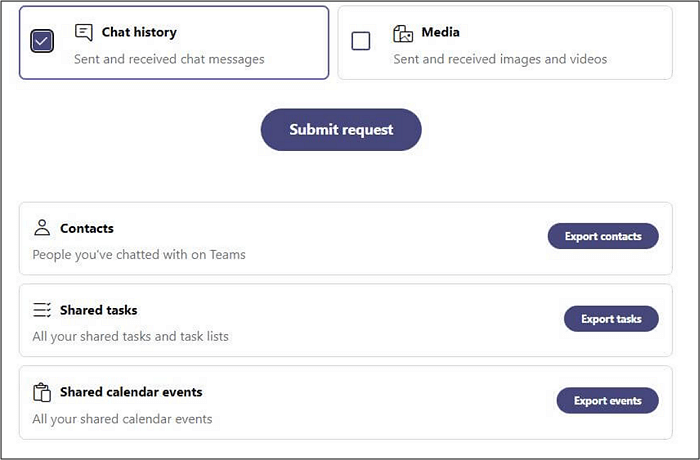Click the Media images icon

(x=403, y=33)
